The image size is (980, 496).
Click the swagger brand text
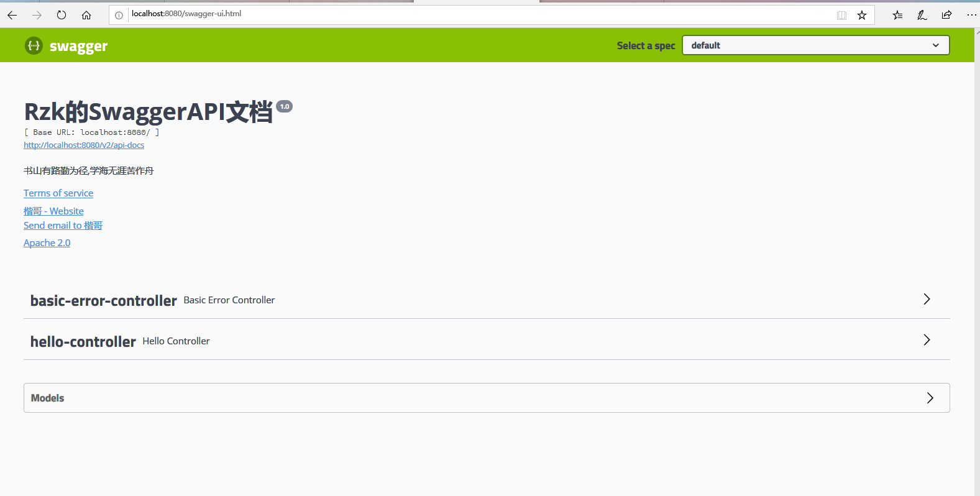78,47
